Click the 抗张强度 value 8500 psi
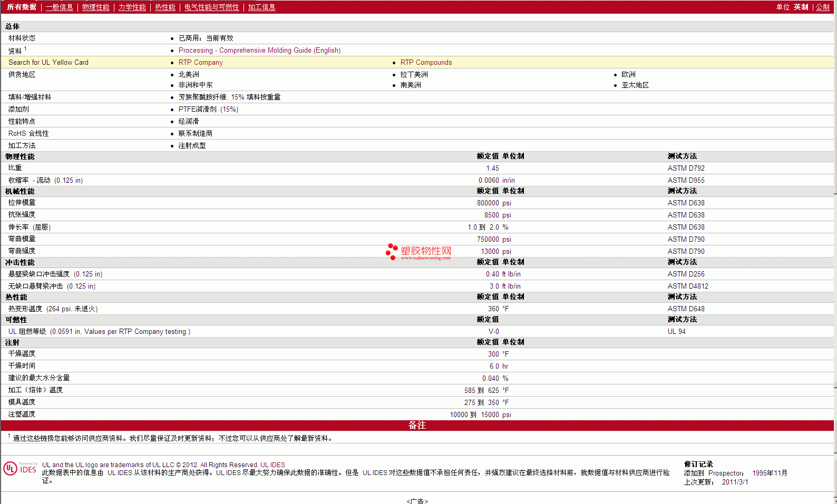Viewport: 837px width, 504px height. [498, 215]
